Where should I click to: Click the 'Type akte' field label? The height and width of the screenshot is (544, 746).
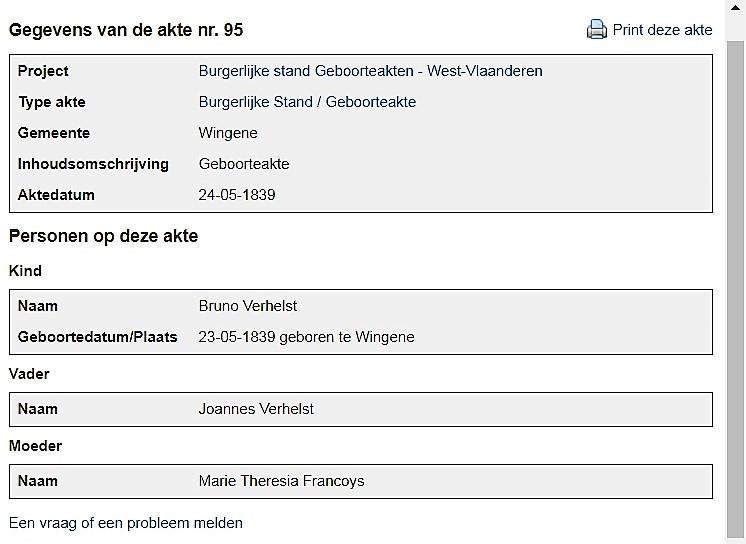[51, 102]
